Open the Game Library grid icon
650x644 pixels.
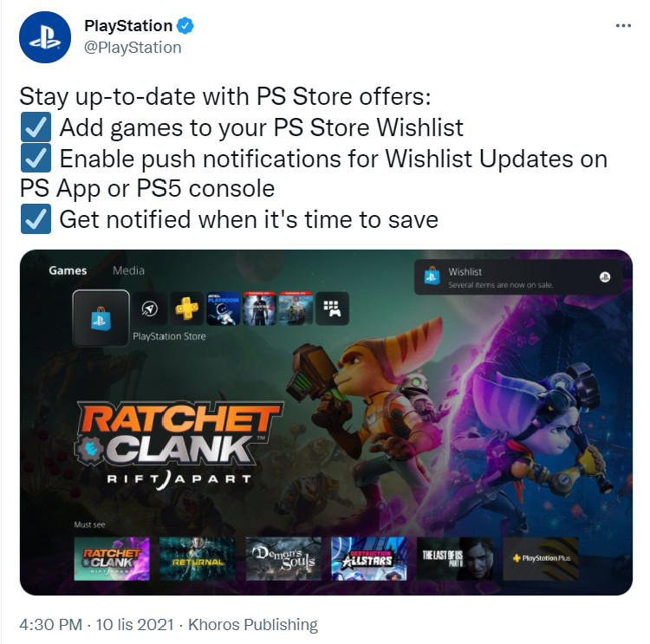tap(332, 309)
